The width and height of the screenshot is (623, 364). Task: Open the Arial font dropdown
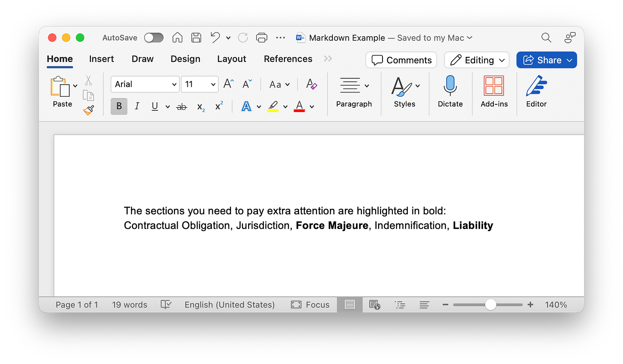145,84
